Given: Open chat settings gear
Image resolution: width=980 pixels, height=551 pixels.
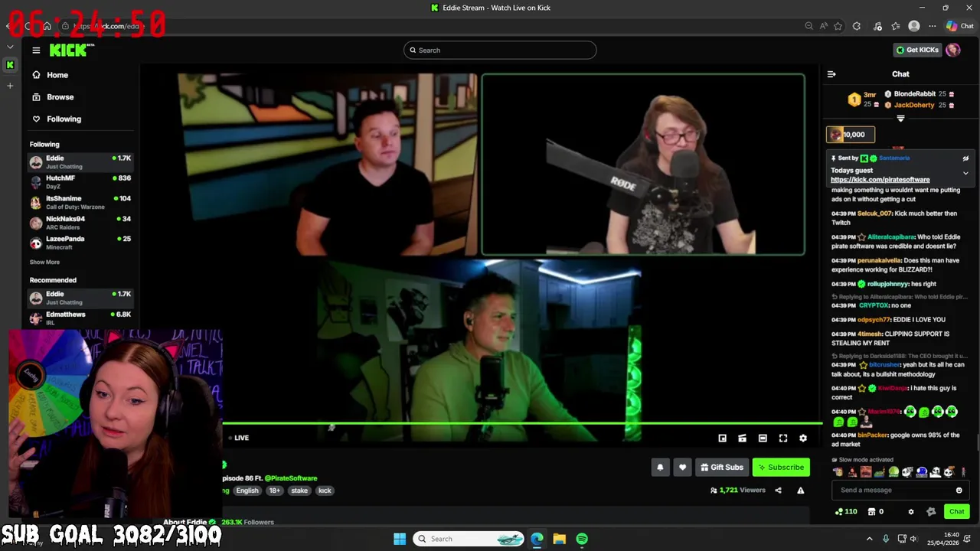Looking at the screenshot, I should [x=910, y=511].
